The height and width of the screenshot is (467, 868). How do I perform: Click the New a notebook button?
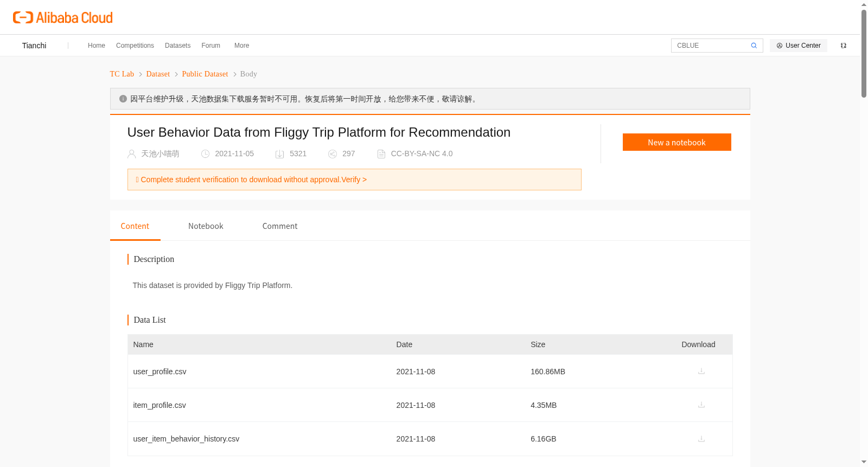[676, 142]
